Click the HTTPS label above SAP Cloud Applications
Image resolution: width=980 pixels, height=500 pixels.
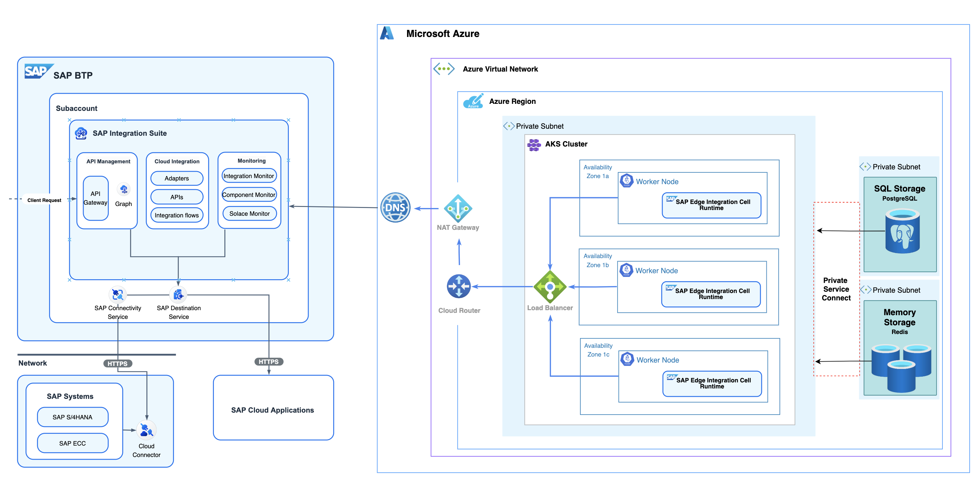click(269, 362)
